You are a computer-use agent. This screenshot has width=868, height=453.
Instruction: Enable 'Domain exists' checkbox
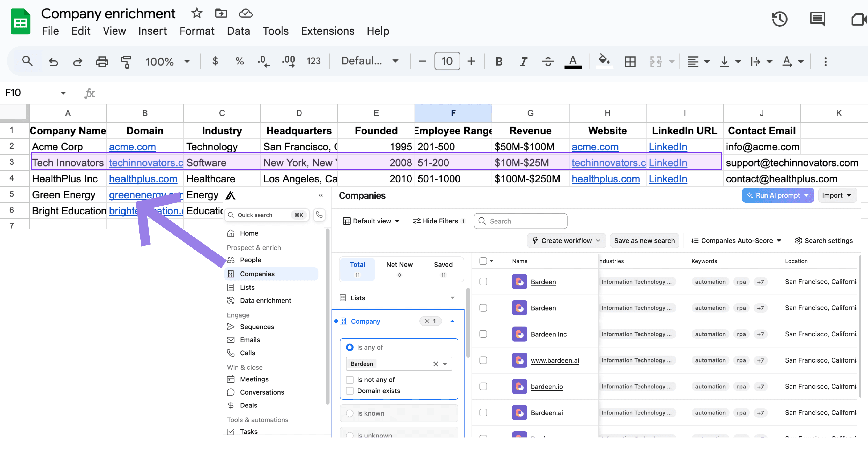point(350,391)
